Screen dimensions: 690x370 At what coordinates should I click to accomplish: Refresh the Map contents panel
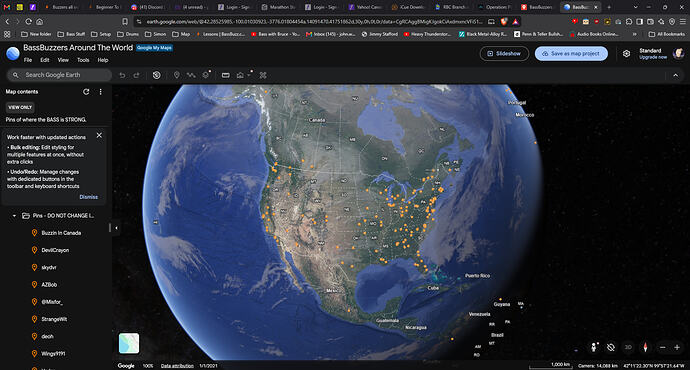(x=86, y=92)
